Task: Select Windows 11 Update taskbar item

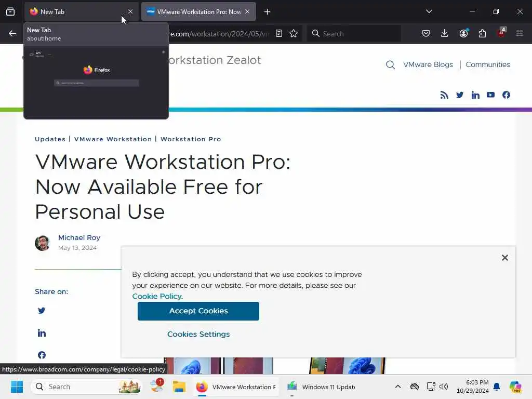Action: pos(321,387)
